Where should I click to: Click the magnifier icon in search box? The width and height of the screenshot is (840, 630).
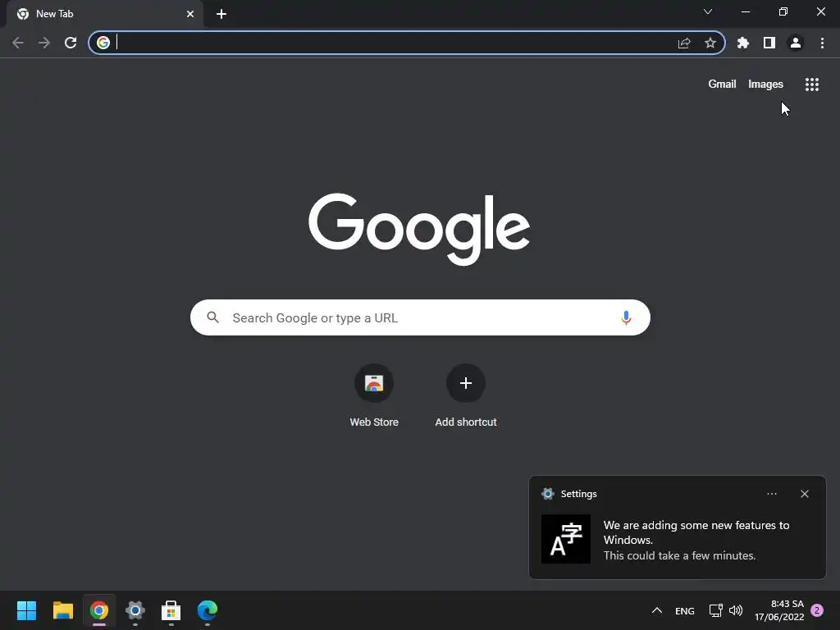point(213,317)
